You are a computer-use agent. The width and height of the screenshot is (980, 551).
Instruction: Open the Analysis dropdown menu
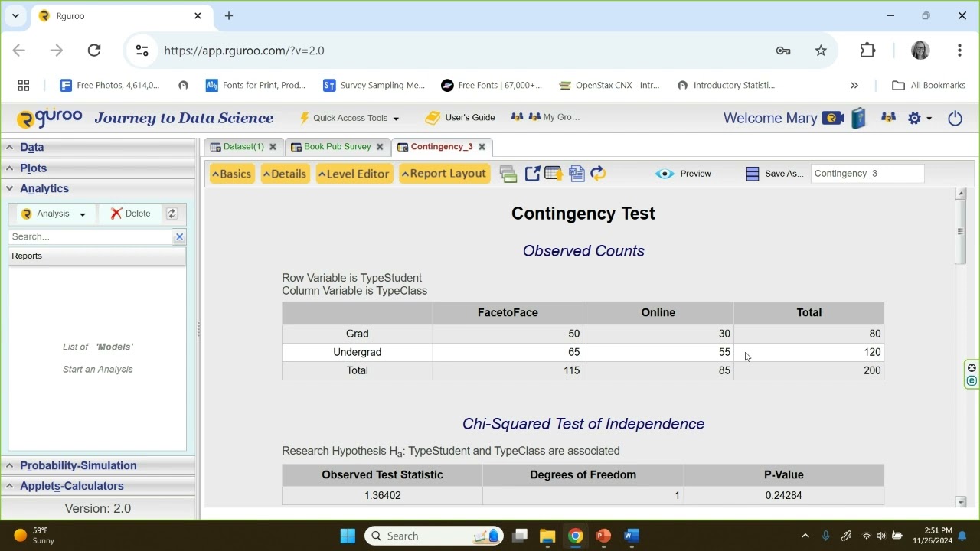tap(54, 214)
